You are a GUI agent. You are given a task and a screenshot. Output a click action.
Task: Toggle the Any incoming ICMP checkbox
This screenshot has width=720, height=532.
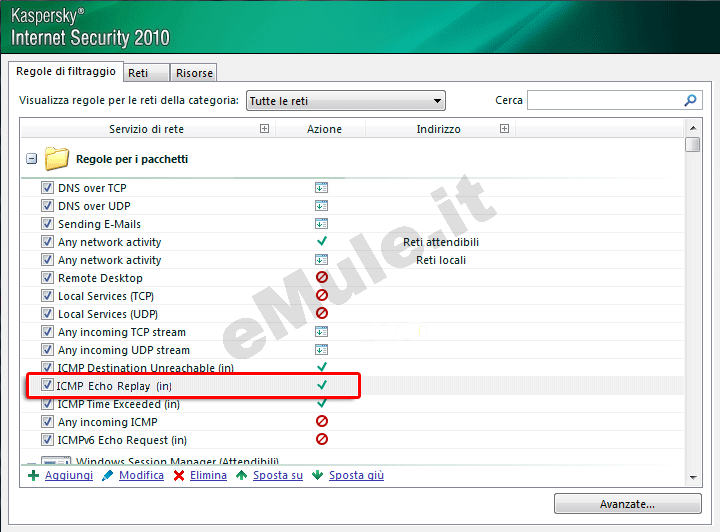47,421
